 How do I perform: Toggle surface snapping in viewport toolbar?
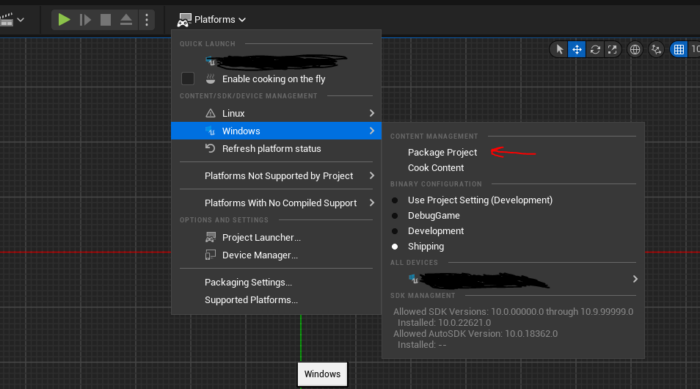pyautogui.click(x=656, y=50)
